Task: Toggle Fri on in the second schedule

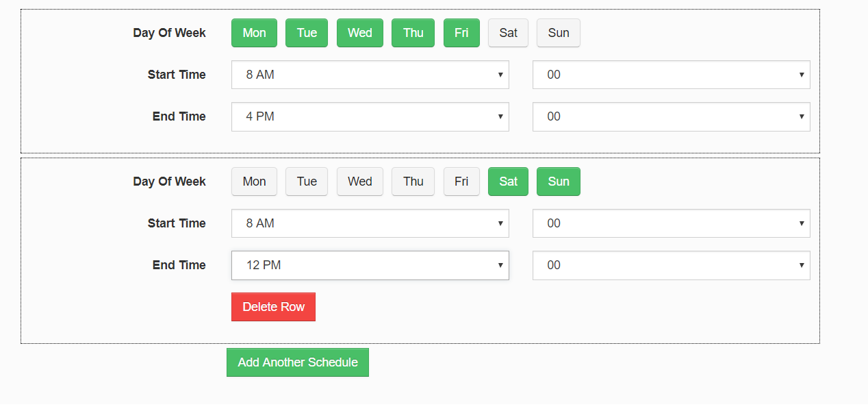Action: point(461,182)
